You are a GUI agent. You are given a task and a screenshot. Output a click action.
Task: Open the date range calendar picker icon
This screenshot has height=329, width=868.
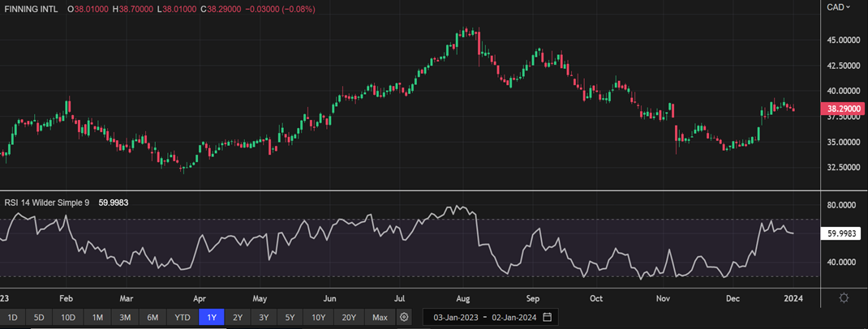[547, 318]
